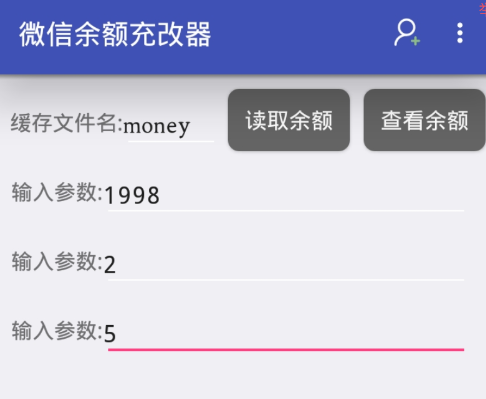
Task: Select the parameter field showing value 2
Action: [x=286, y=264]
